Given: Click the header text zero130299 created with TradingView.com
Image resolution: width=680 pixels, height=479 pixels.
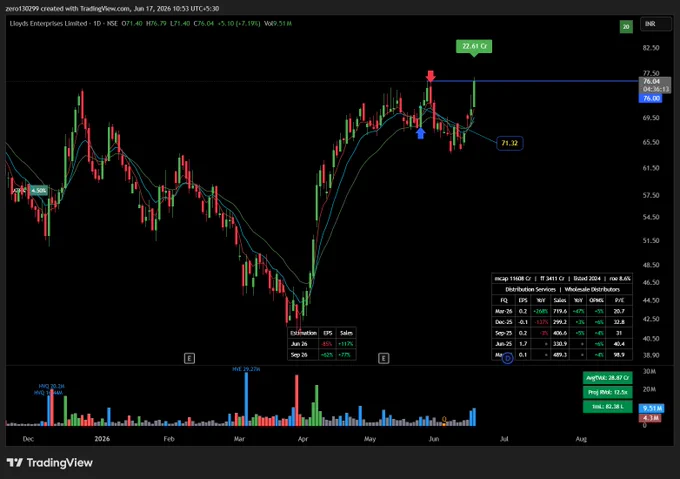Looking at the screenshot, I should pyautogui.click(x=68, y=9).
